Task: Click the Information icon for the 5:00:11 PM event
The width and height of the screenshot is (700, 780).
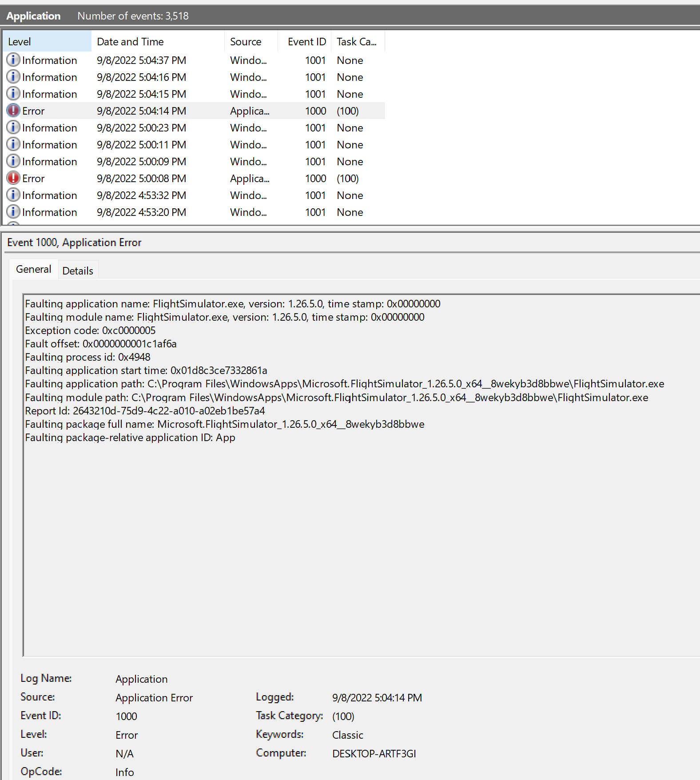Action: pos(13,144)
